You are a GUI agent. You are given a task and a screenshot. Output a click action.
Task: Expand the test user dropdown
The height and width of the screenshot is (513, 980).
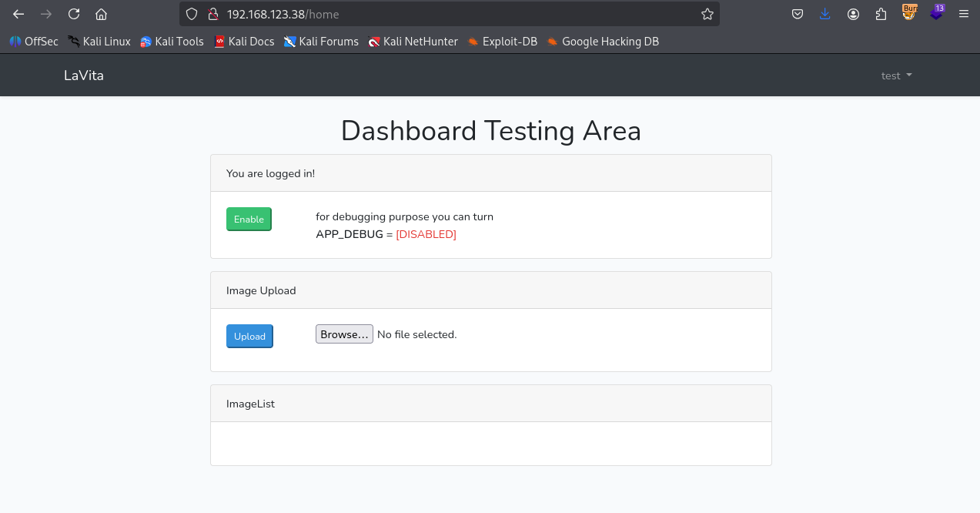point(896,75)
